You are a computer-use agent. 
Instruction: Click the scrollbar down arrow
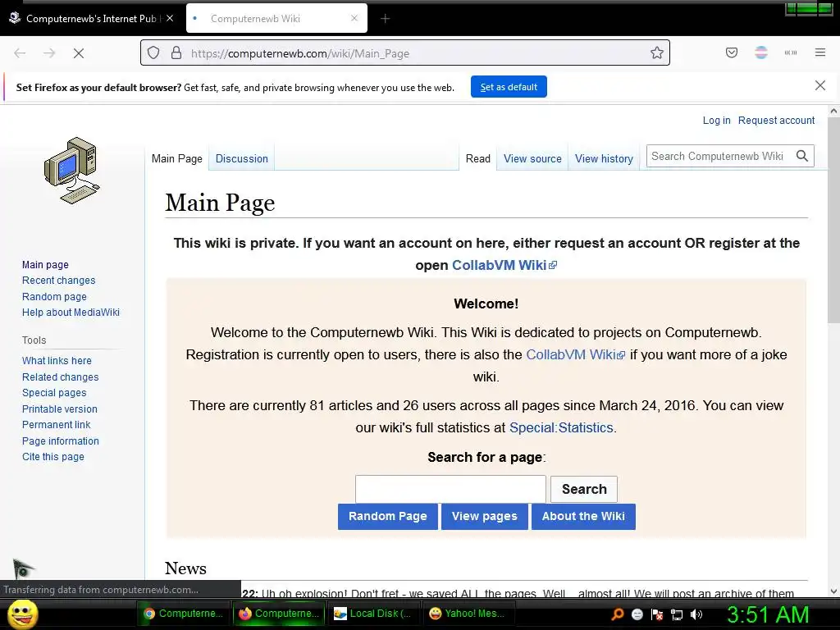833,591
